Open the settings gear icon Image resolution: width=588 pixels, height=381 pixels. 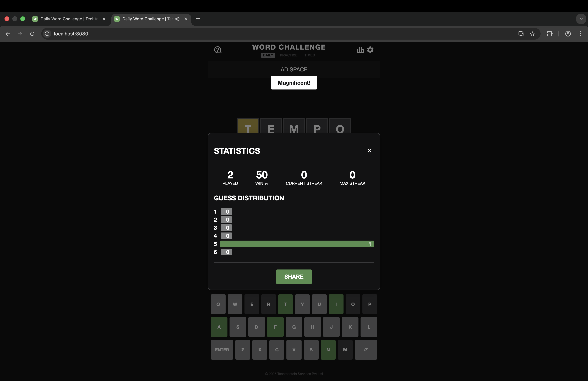point(370,50)
